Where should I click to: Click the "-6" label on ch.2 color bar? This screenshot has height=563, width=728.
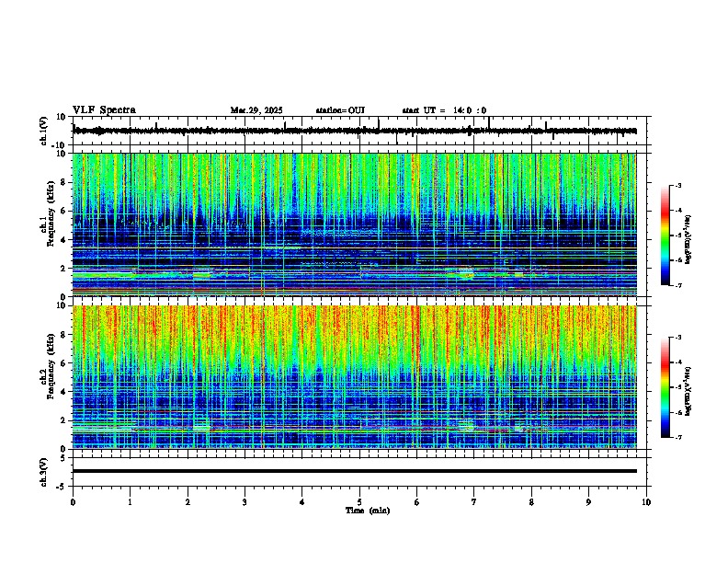pos(677,412)
